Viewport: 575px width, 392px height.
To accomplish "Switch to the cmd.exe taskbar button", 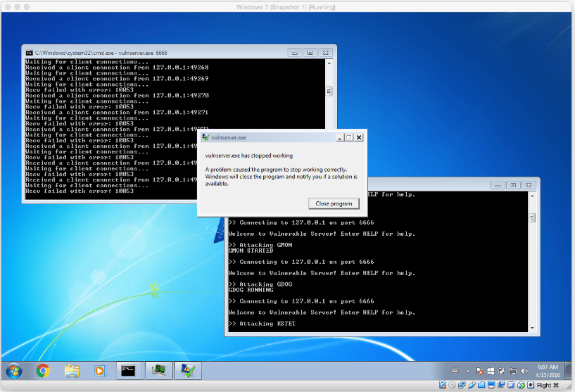I will 129,371.
